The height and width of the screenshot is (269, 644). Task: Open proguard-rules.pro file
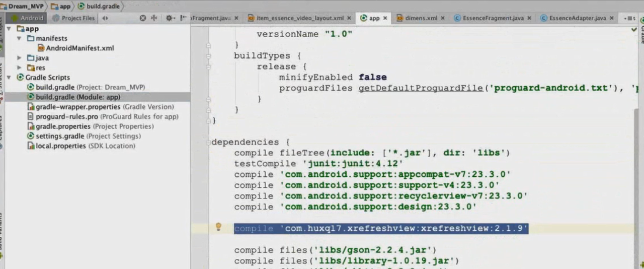coord(103,116)
